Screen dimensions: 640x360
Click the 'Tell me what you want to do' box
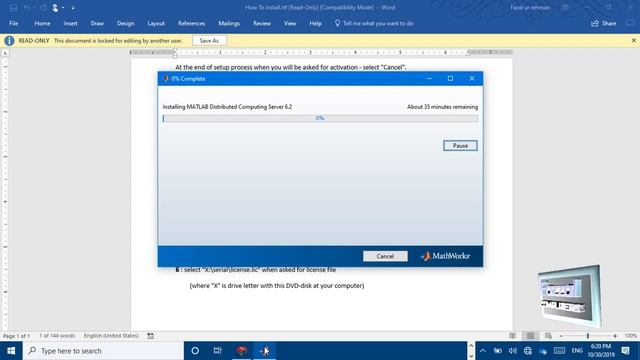coord(374,23)
